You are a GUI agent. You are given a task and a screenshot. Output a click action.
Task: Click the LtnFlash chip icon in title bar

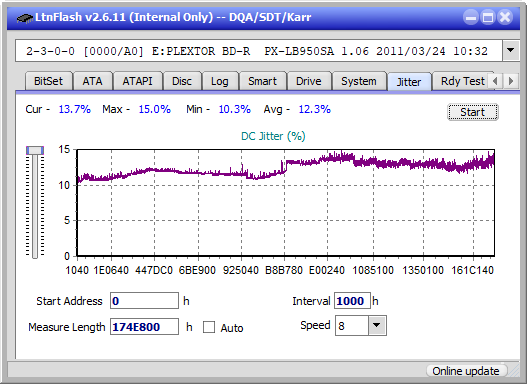(x=25, y=17)
